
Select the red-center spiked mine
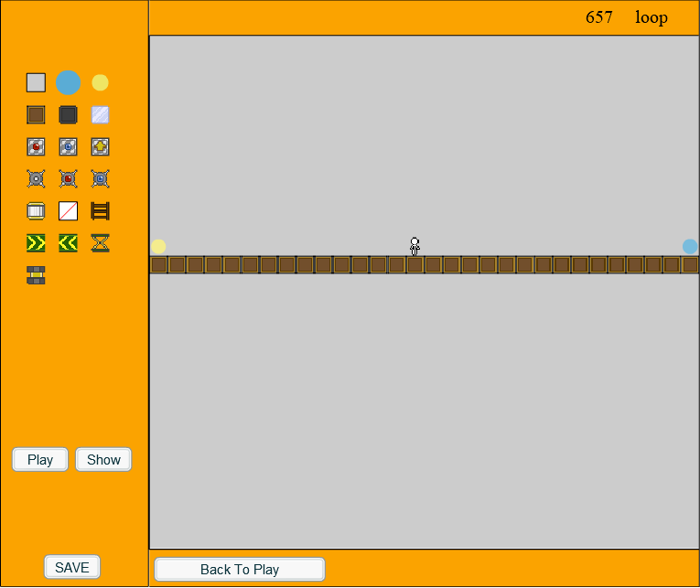point(69,179)
